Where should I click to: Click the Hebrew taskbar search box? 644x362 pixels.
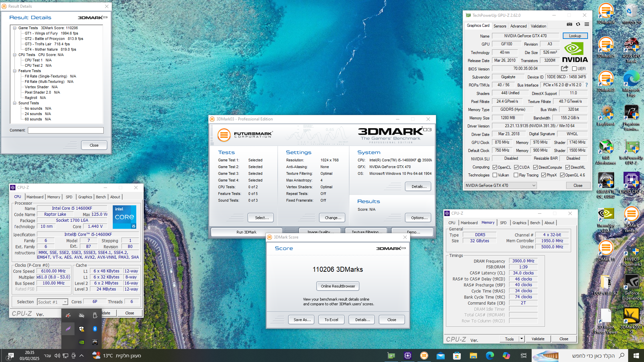pyautogui.click(x=580, y=356)
